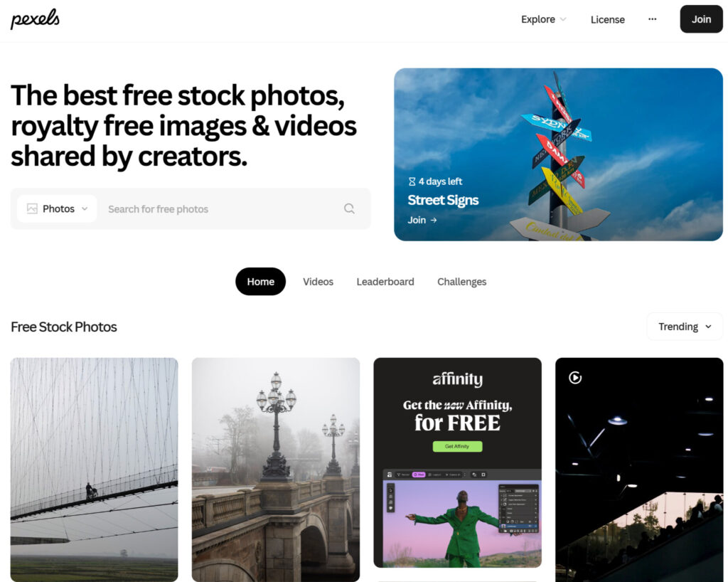
Task: Open the Leaderboard tab
Action: point(385,282)
